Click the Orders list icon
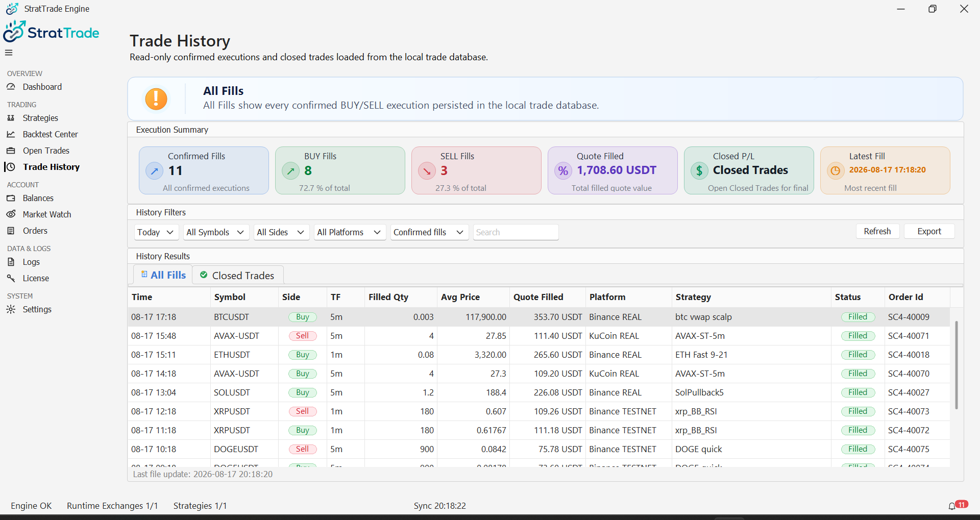Image resolution: width=980 pixels, height=520 pixels. (x=11, y=231)
